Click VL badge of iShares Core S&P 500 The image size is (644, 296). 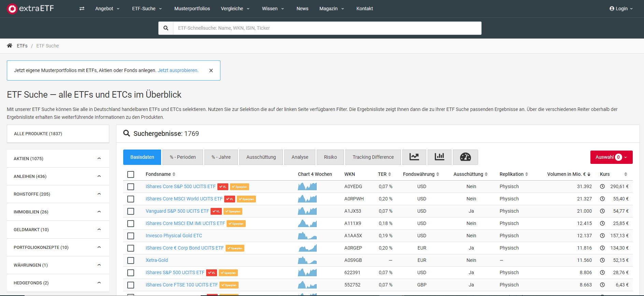pyautogui.click(x=223, y=187)
